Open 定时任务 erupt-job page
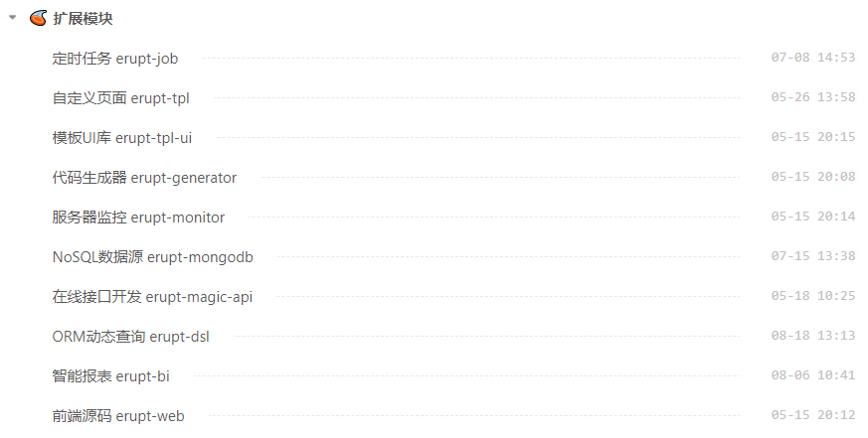Viewport: 868px width, 438px height. (115, 58)
